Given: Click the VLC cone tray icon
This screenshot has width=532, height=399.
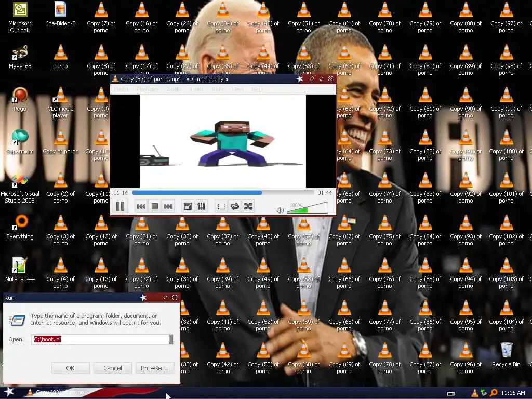Looking at the screenshot, I should pos(475,393).
